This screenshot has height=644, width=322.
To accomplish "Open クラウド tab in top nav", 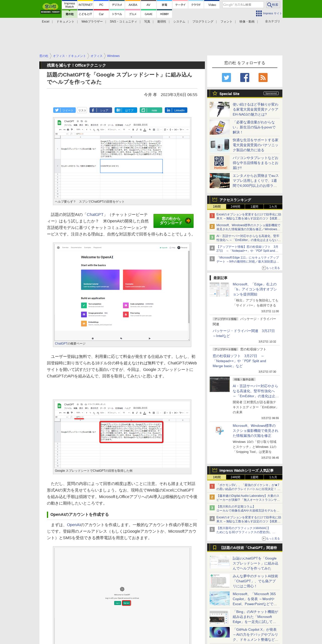I will 196,5.
